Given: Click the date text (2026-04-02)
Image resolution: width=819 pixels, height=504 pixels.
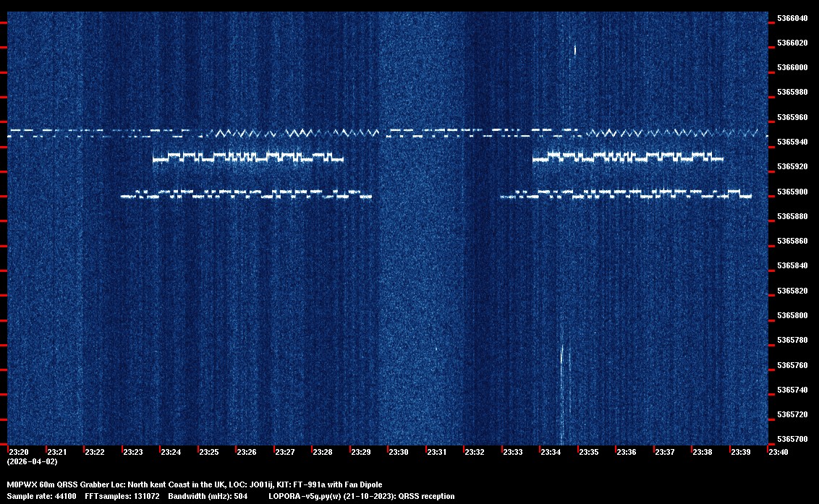Looking at the screenshot, I should [32, 461].
